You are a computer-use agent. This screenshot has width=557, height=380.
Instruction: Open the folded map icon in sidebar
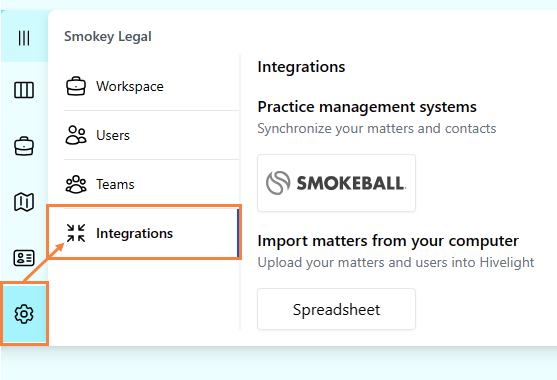(24, 202)
